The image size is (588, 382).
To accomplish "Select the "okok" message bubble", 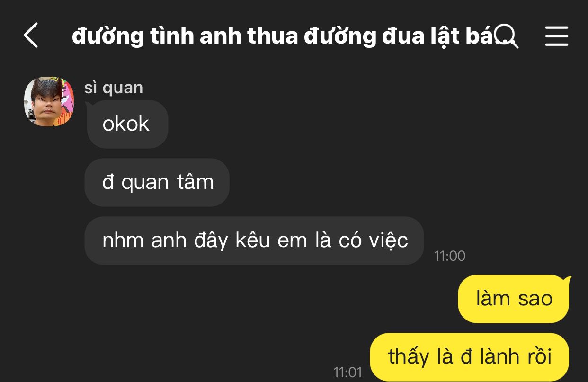I will (127, 124).
